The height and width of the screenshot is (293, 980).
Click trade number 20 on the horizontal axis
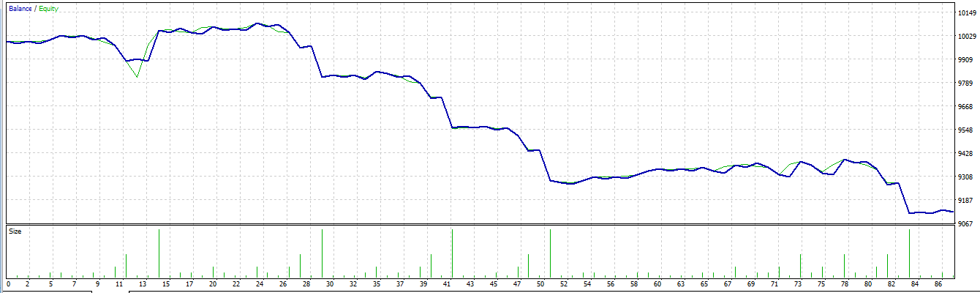(213, 283)
